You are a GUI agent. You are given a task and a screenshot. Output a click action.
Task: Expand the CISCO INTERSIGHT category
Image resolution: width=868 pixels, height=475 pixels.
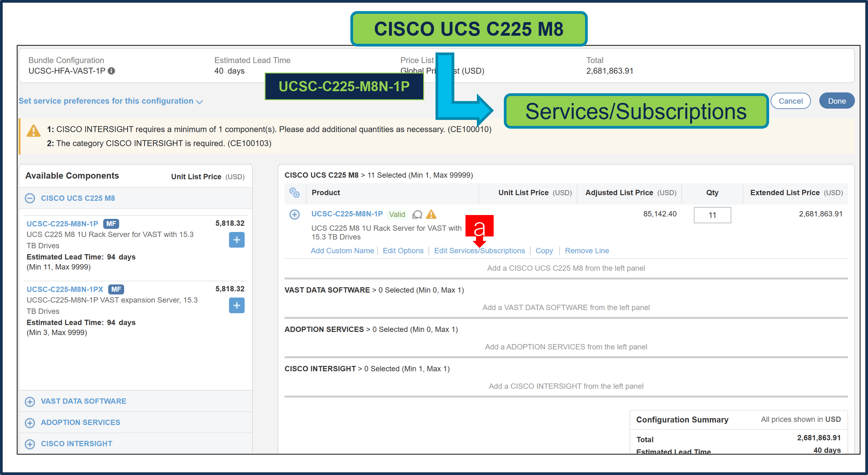pyautogui.click(x=30, y=444)
